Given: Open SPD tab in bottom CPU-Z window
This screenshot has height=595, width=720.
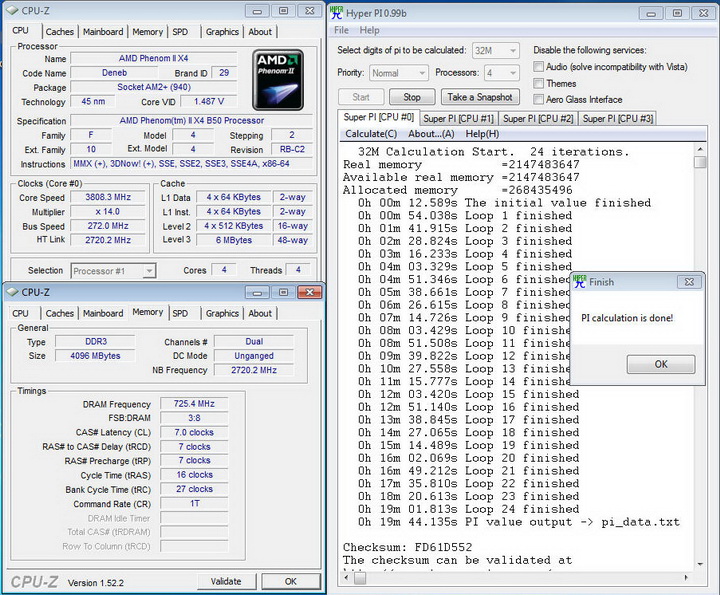Looking at the screenshot, I should click(180, 313).
